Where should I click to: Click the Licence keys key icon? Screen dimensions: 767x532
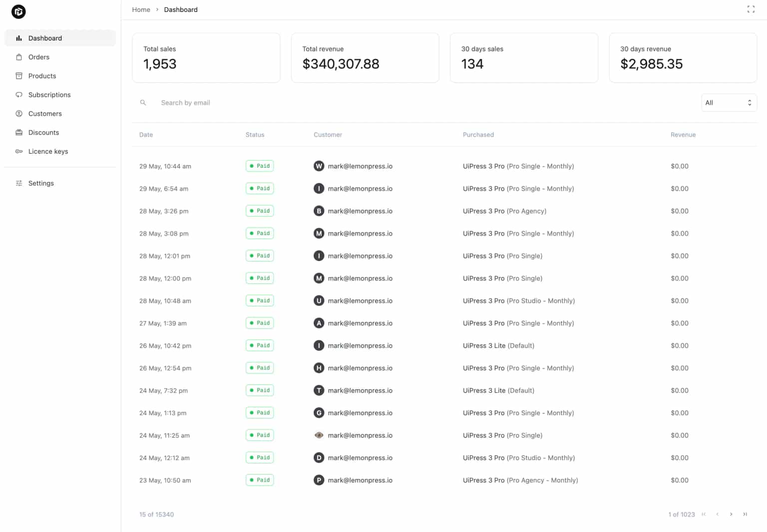point(19,152)
